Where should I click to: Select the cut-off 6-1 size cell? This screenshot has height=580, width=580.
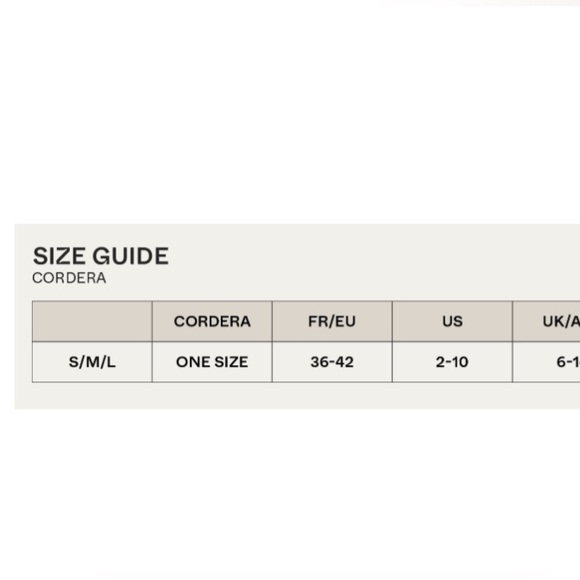pyautogui.click(x=546, y=362)
